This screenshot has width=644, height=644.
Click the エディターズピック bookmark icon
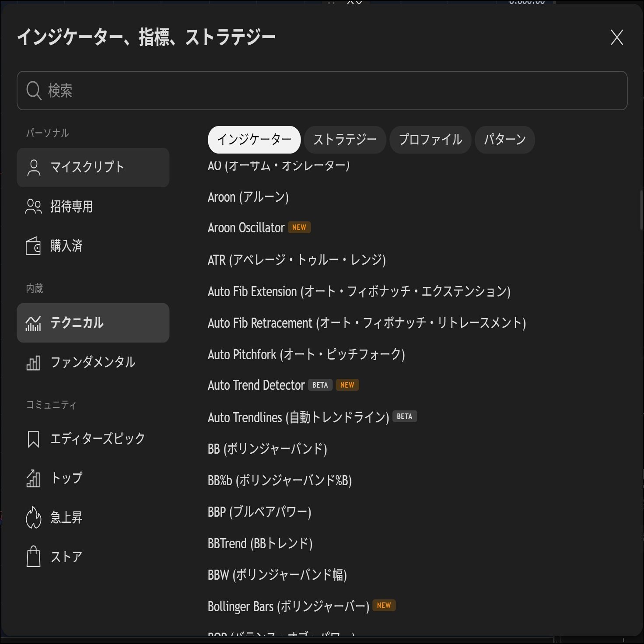click(x=34, y=438)
